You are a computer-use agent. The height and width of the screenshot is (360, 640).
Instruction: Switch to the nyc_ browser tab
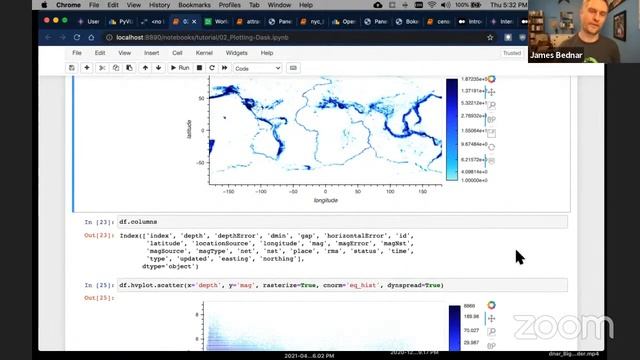click(x=313, y=22)
